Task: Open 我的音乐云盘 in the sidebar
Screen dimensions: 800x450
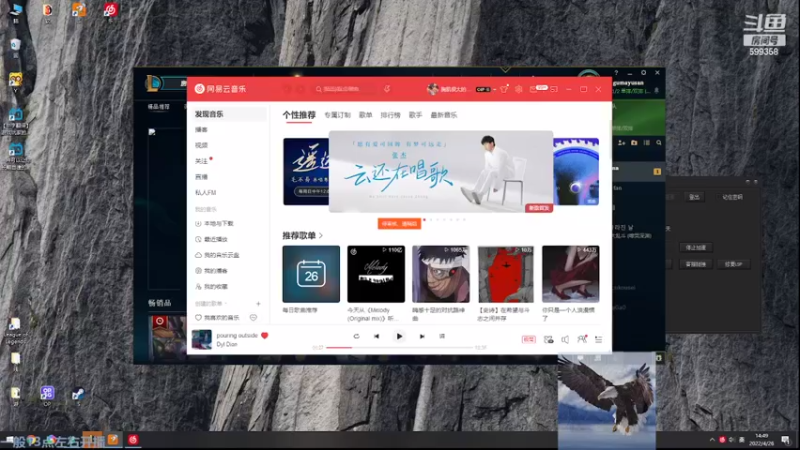Action: [x=217, y=255]
